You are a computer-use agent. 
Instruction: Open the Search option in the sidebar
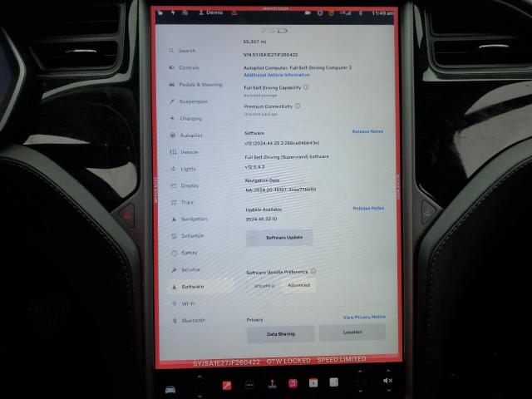coord(182,51)
